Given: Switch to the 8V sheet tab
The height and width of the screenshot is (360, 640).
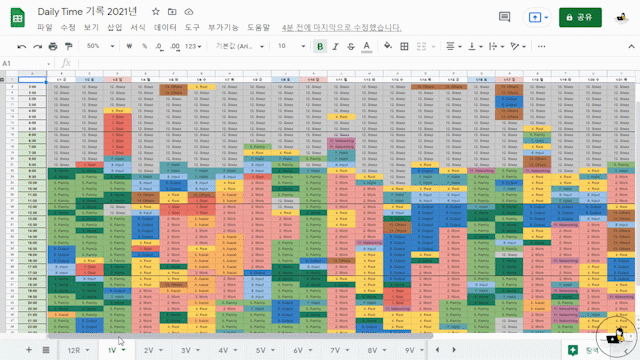Looking at the screenshot, I should click(372, 350).
